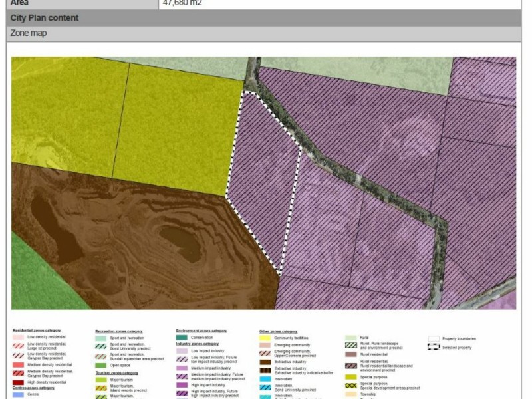This screenshot has width=532, height=399.
Task: Click the Tourism zones category heading
Action: 117,373
